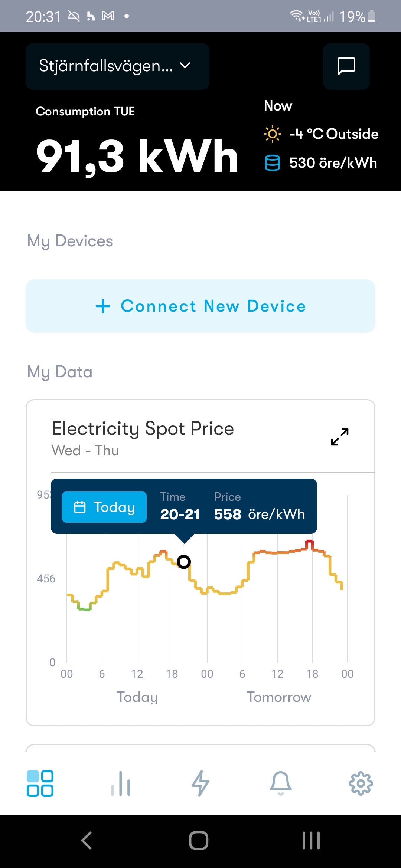Open the notifications bell tab

281,783
